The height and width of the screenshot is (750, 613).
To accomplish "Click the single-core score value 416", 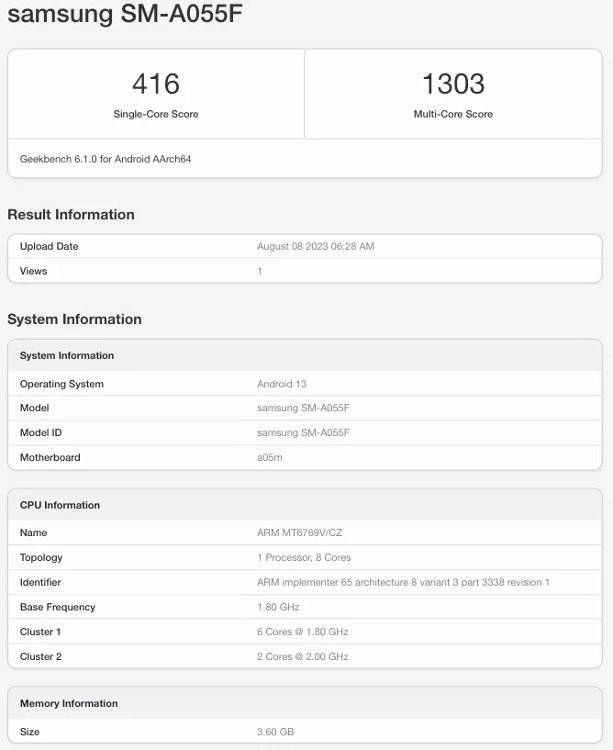I will [155, 84].
